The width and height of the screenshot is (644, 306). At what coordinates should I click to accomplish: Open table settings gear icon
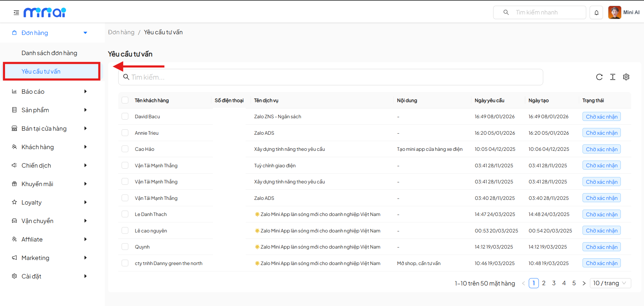click(626, 77)
